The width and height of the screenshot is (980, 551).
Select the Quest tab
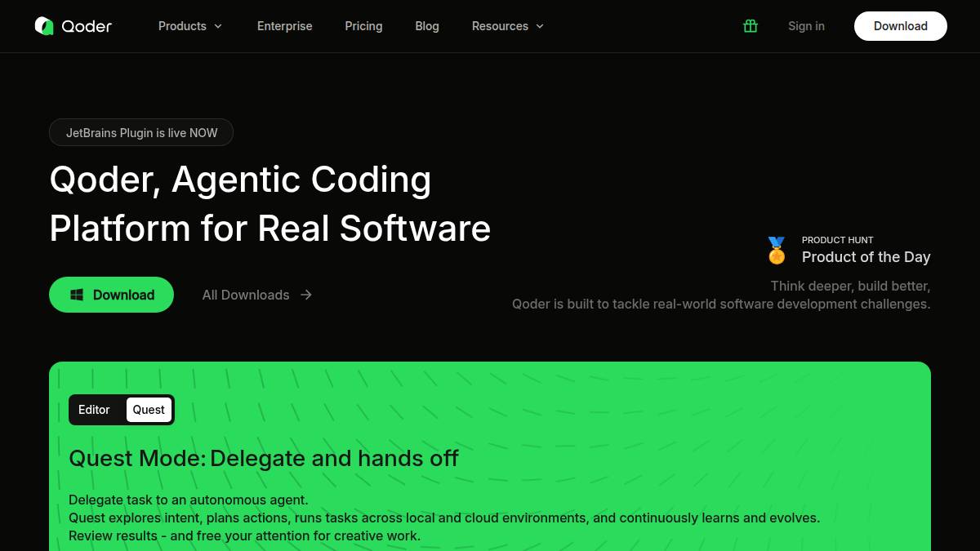point(149,410)
